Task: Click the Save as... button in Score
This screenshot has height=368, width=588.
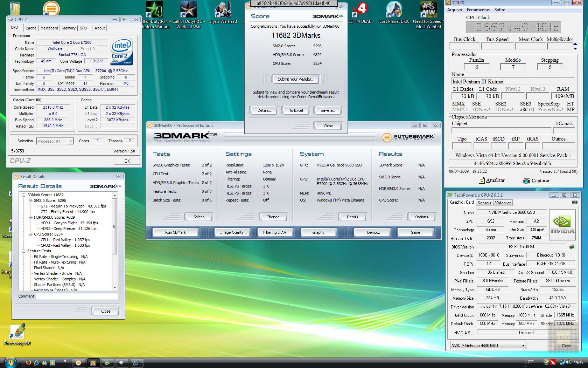Action: pyautogui.click(x=329, y=110)
